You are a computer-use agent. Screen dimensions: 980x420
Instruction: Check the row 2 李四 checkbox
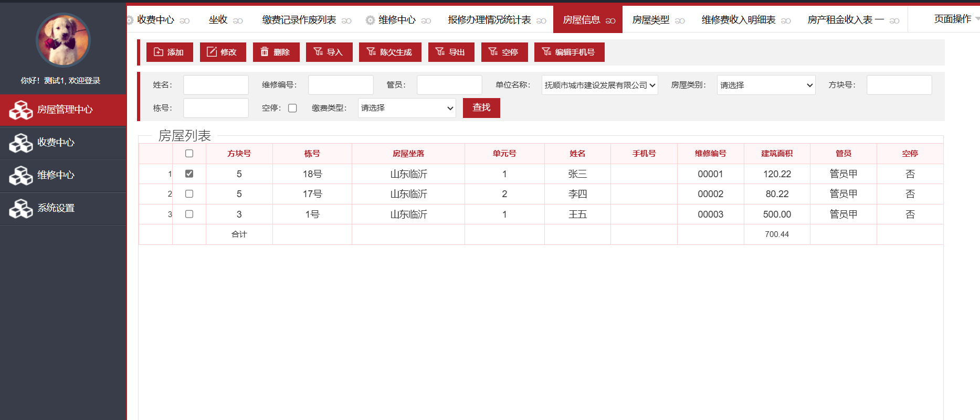(189, 194)
